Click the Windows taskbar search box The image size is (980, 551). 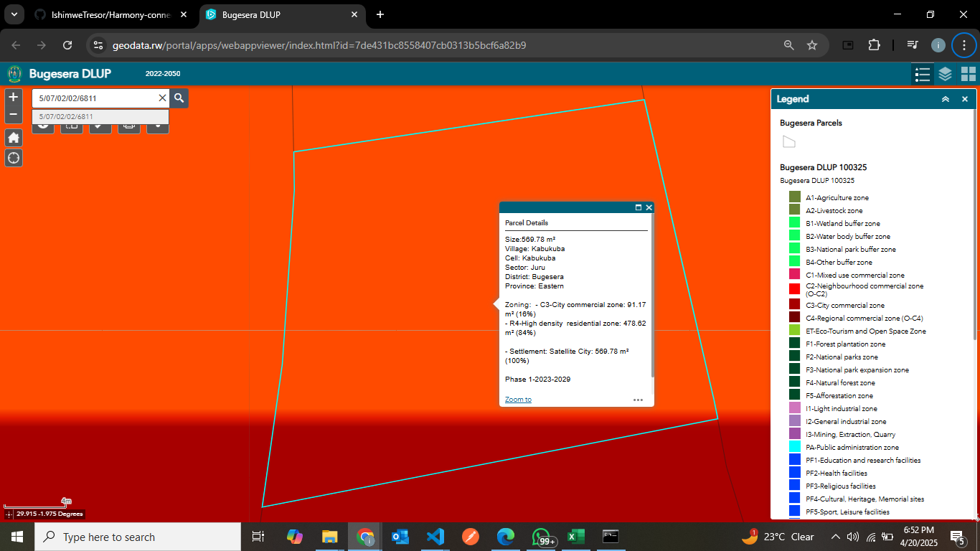138,537
